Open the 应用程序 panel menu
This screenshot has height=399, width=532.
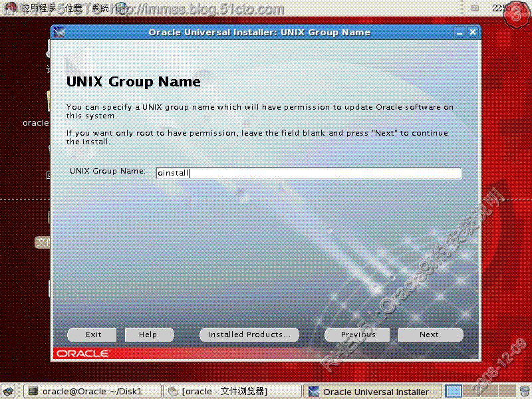39,8
